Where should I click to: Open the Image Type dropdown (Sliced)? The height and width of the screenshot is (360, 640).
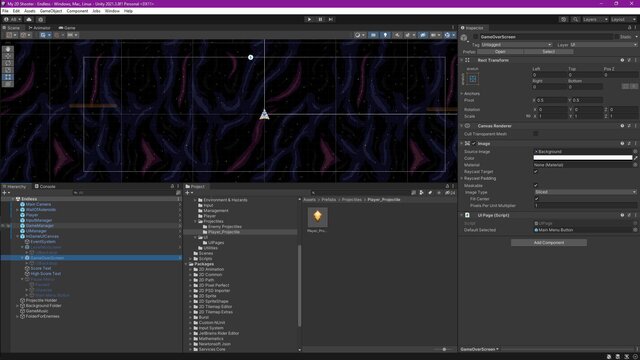(585, 192)
